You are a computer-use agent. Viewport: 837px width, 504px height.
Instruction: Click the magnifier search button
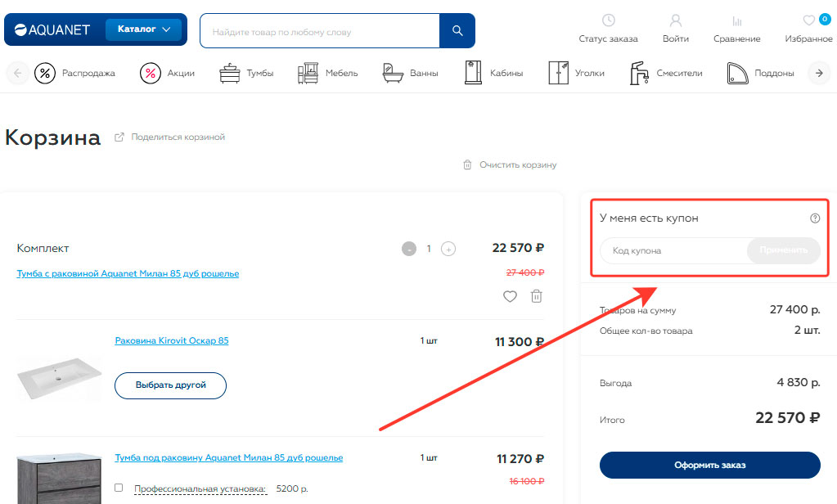(457, 31)
